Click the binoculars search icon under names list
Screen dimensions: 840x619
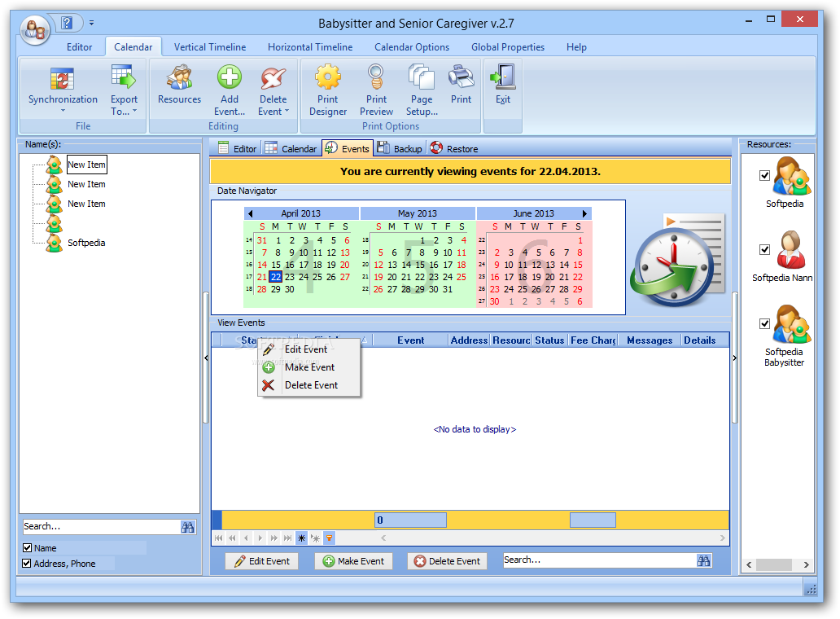(187, 527)
